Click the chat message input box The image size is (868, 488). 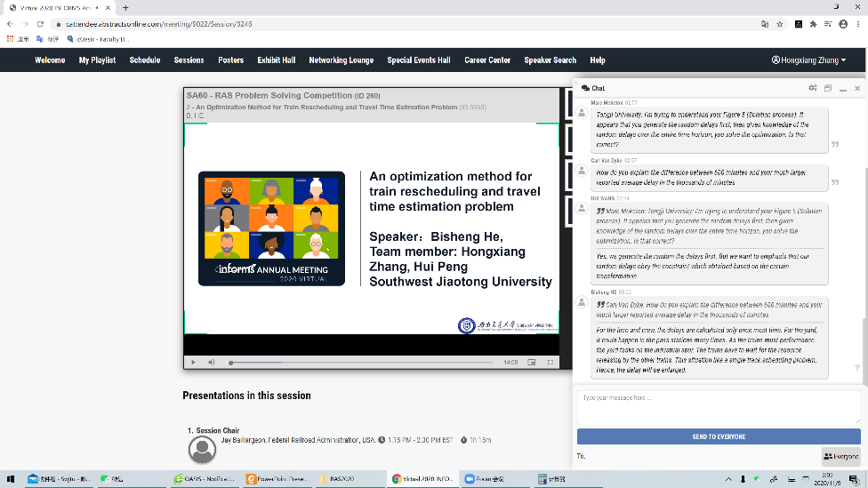tap(719, 406)
